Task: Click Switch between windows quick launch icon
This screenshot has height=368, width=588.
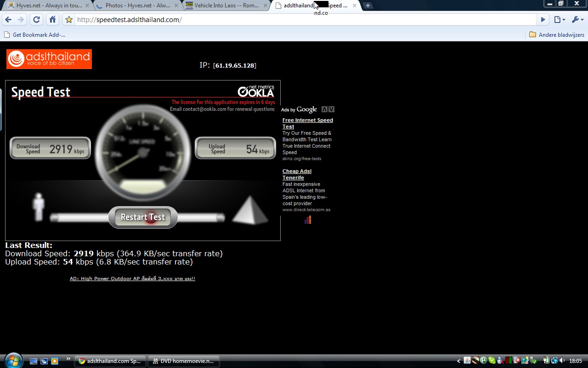Action: (44, 361)
